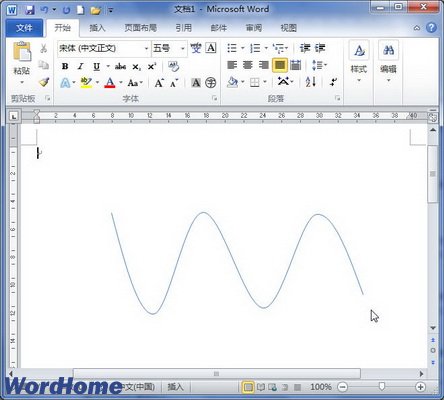Switch to the 页面布局 ribbon tab
This screenshot has height=400, width=444.
[140, 28]
